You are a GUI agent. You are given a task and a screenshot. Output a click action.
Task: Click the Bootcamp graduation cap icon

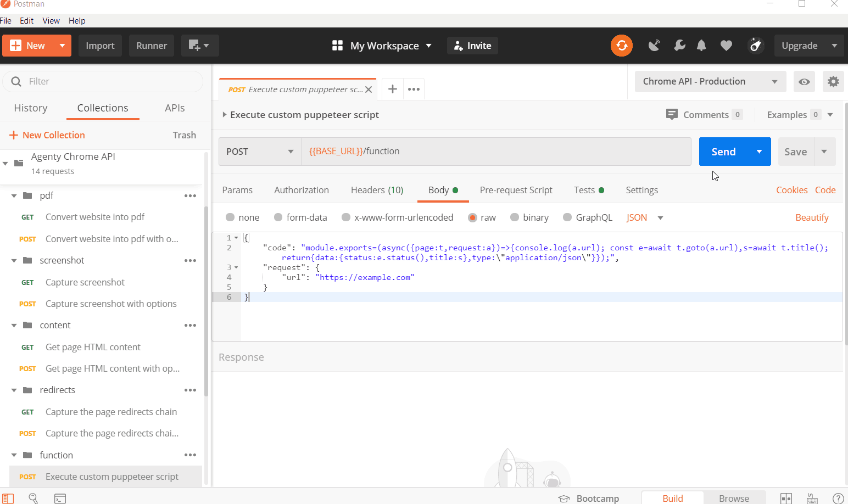pyautogui.click(x=564, y=499)
